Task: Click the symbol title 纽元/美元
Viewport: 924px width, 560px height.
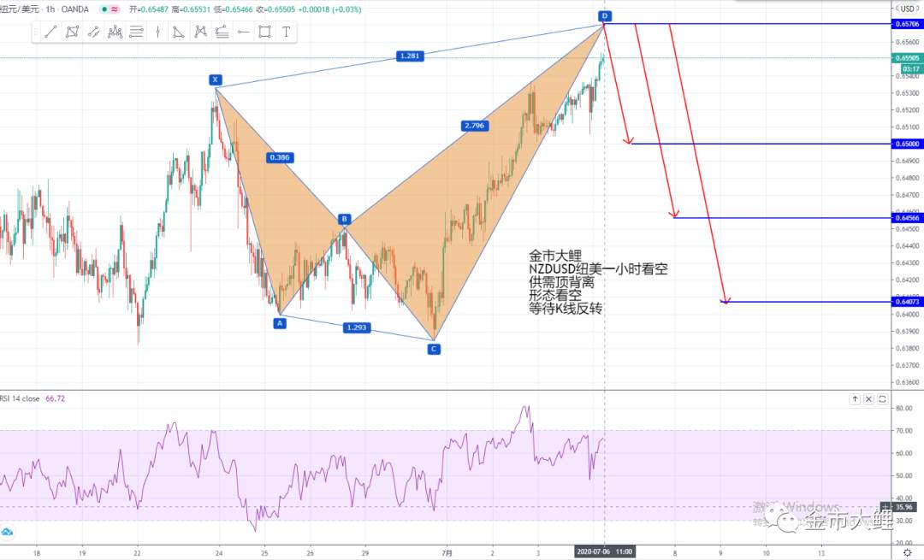Action: pyautogui.click(x=19, y=9)
